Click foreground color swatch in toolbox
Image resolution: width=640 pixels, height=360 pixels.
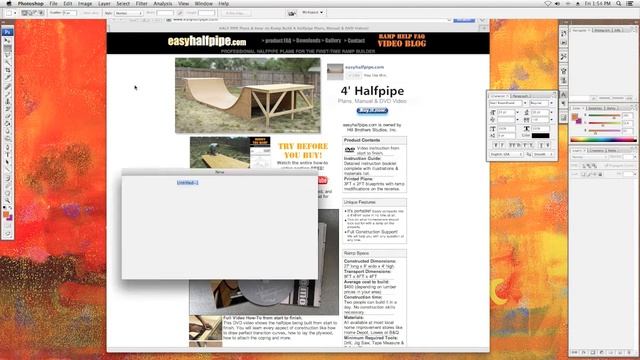(x=6, y=214)
